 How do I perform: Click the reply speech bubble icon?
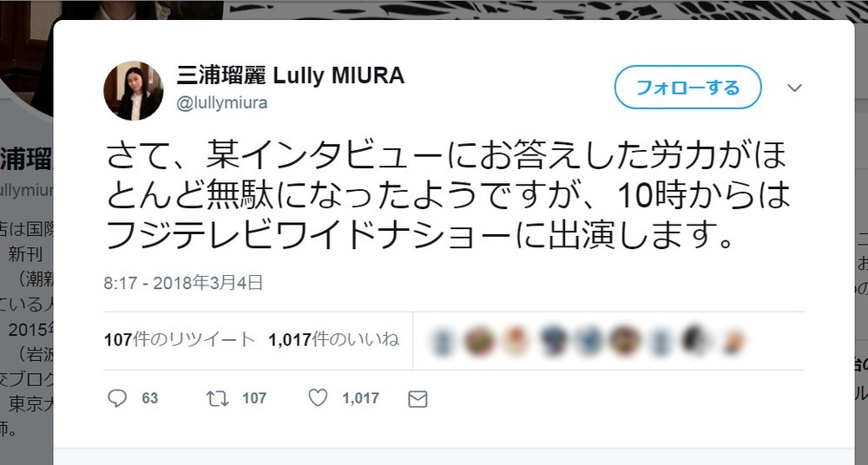tap(117, 398)
